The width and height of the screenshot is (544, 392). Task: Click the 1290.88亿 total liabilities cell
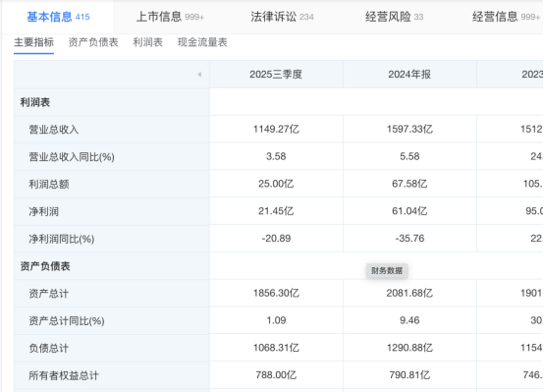[409, 348]
